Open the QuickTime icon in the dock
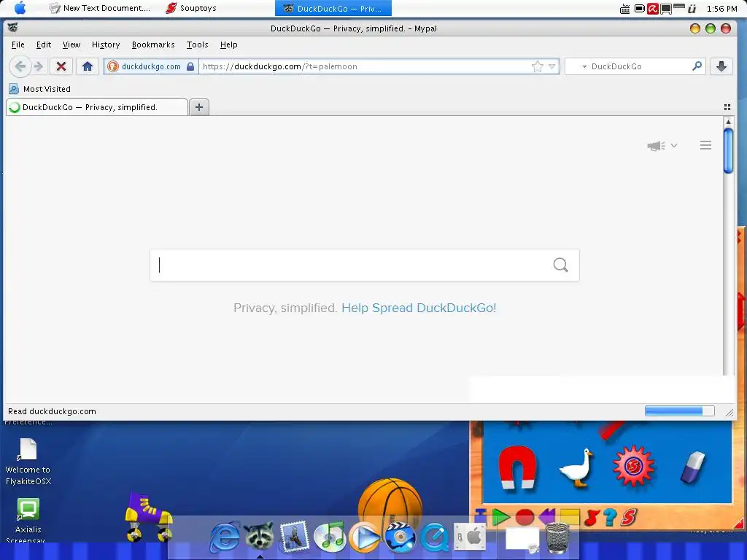 pos(435,537)
